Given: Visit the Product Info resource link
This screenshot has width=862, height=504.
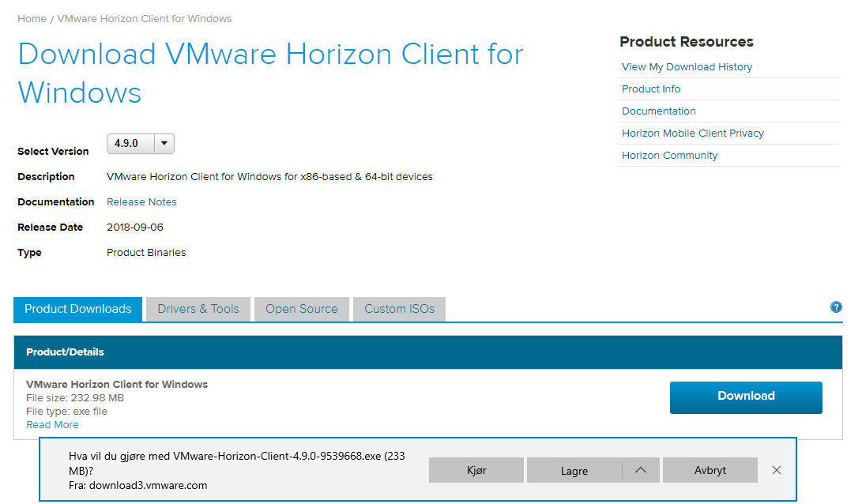Looking at the screenshot, I should click(651, 89).
